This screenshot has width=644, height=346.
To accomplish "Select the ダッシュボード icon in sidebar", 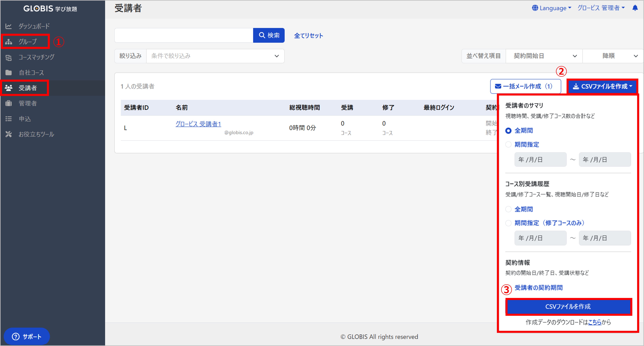I will coord(8,26).
